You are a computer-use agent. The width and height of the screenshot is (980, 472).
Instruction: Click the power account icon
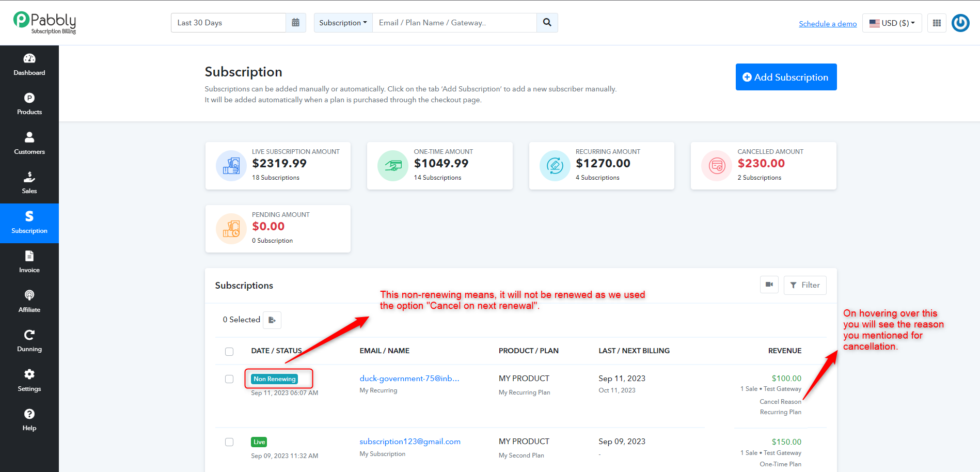point(960,23)
